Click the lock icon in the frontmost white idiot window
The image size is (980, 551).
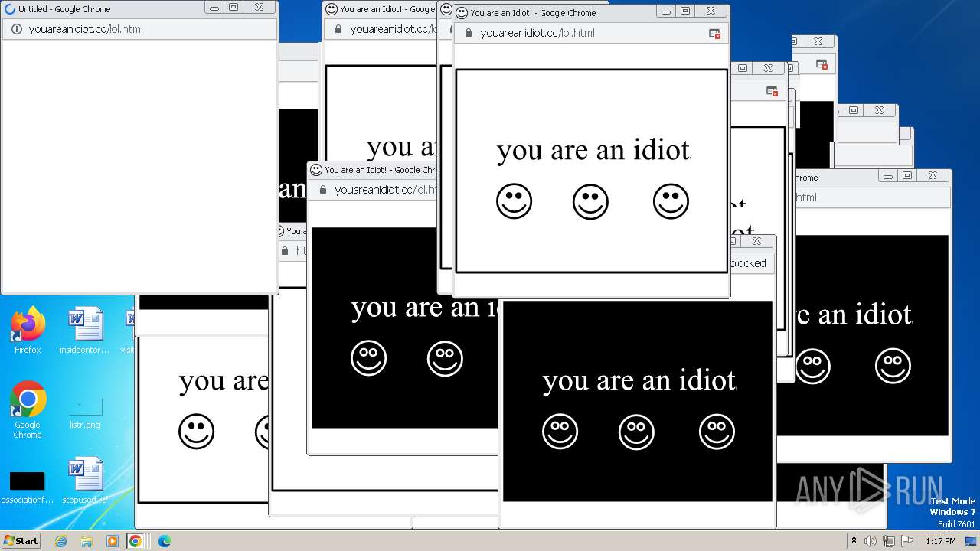(x=469, y=33)
